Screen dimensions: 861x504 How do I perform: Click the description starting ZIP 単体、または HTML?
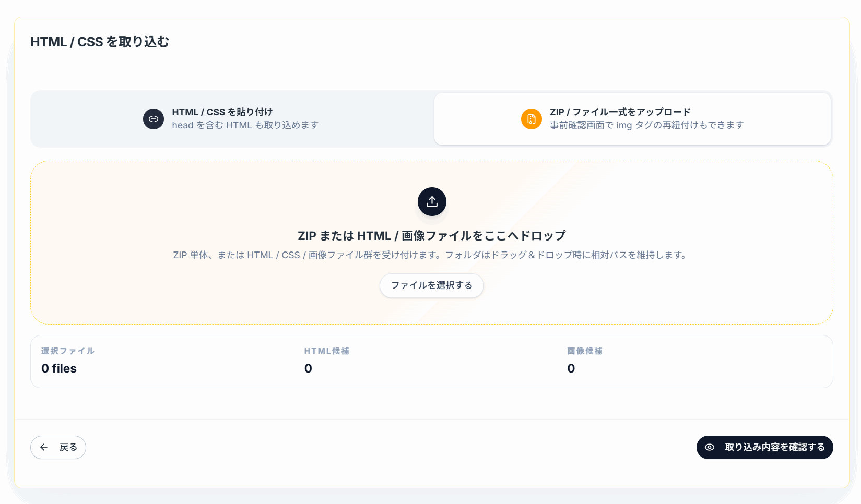[x=431, y=255]
